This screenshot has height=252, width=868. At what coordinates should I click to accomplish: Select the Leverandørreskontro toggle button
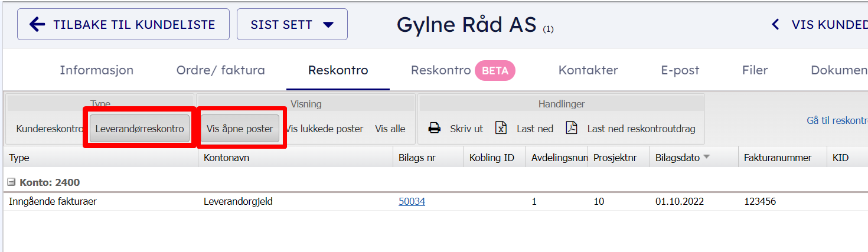pyautogui.click(x=139, y=129)
